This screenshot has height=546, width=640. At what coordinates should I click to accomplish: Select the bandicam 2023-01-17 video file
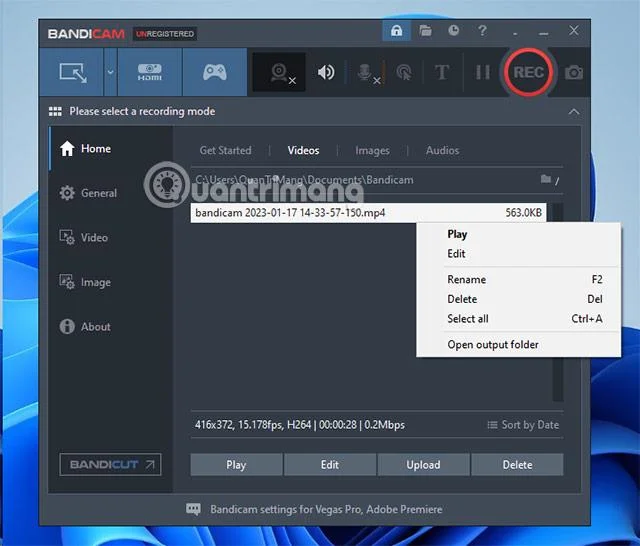coord(368,213)
